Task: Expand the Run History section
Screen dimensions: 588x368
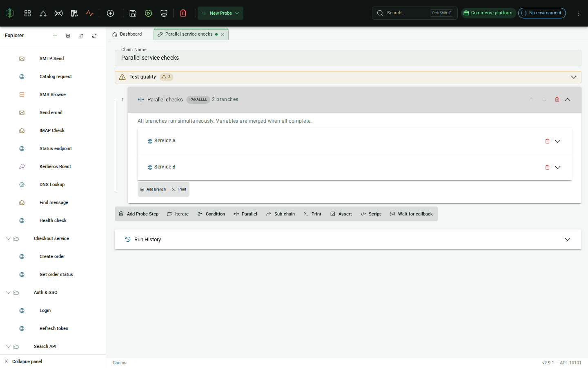Action: coord(568,239)
